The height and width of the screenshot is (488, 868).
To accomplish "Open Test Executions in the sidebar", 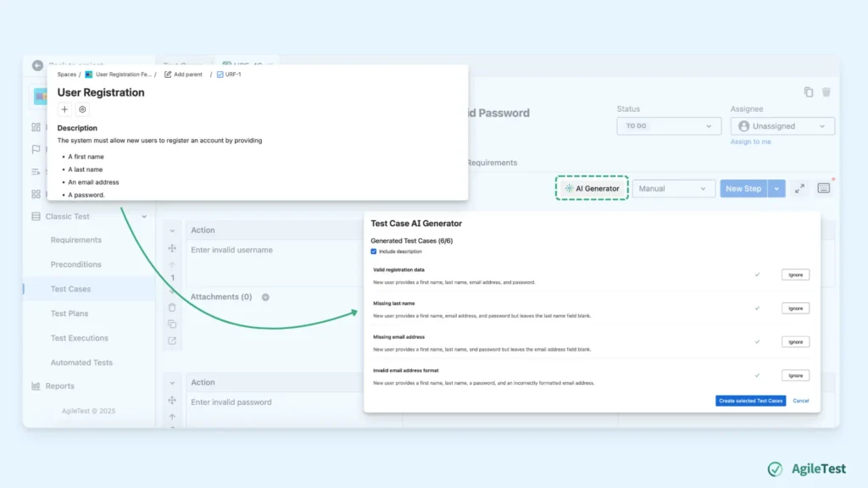I will (x=79, y=338).
